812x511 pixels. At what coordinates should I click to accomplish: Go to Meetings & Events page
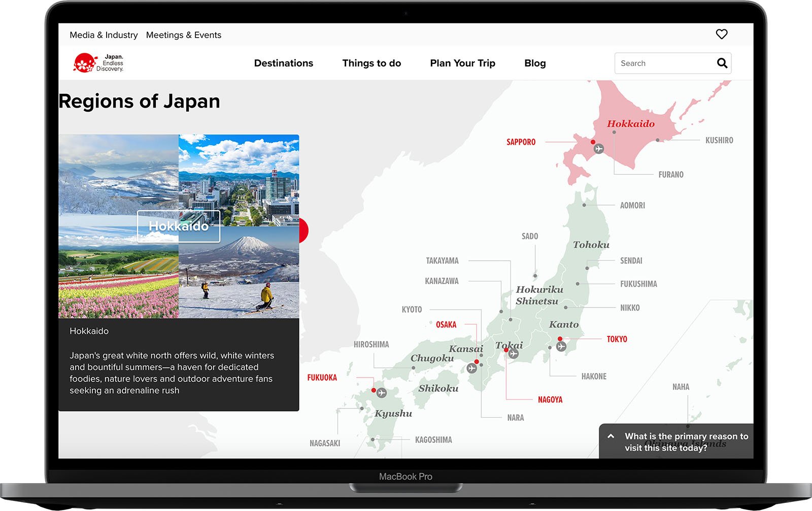(184, 35)
